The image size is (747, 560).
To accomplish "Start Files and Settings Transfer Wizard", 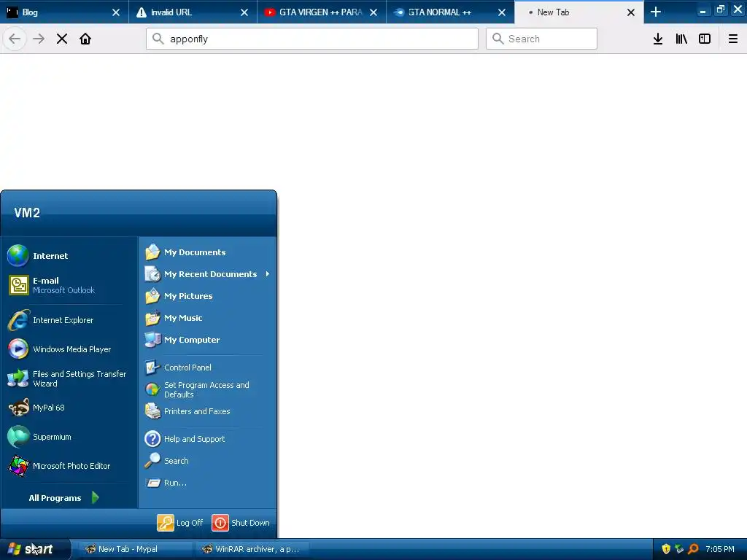I will click(69, 378).
